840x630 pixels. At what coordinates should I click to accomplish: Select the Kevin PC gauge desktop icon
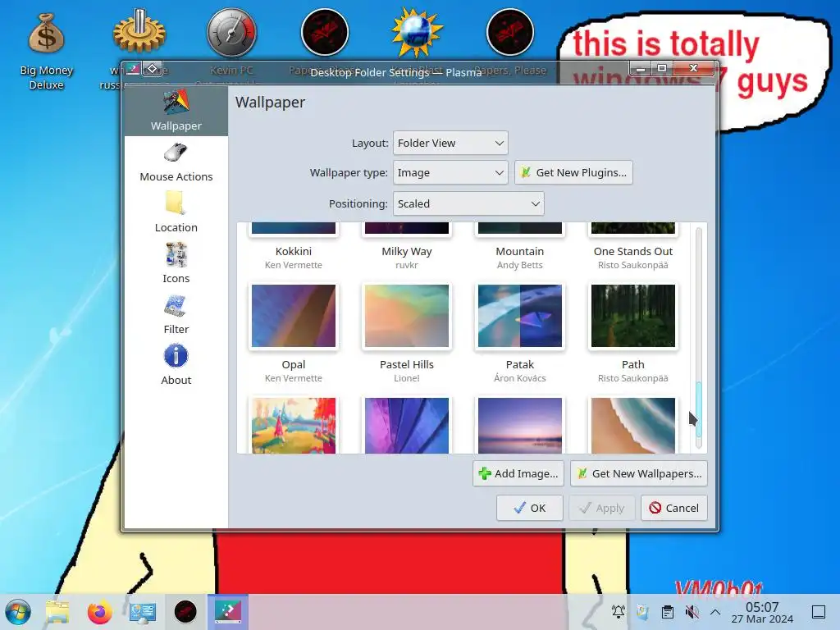click(231, 34)
